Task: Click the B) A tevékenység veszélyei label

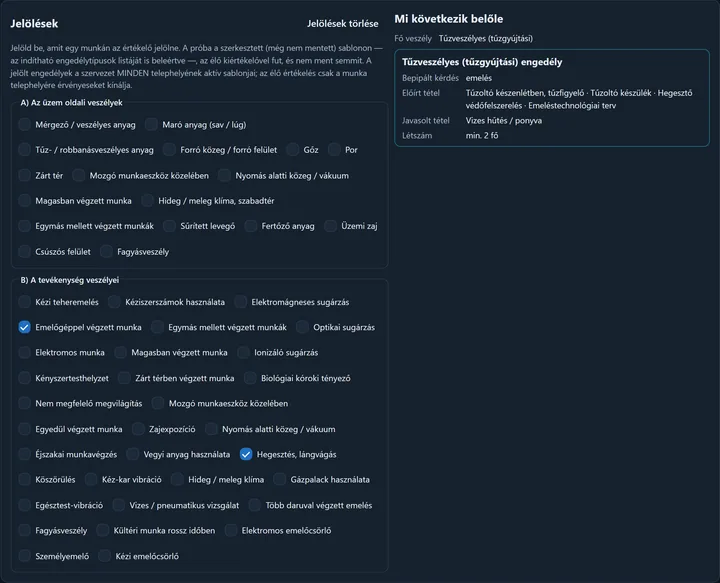Action: [x=69, y=280]
